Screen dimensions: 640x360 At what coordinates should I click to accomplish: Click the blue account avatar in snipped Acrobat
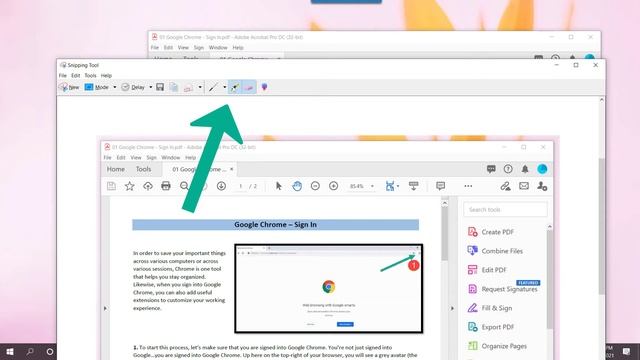pyautogui.click(x=542, y=169)
